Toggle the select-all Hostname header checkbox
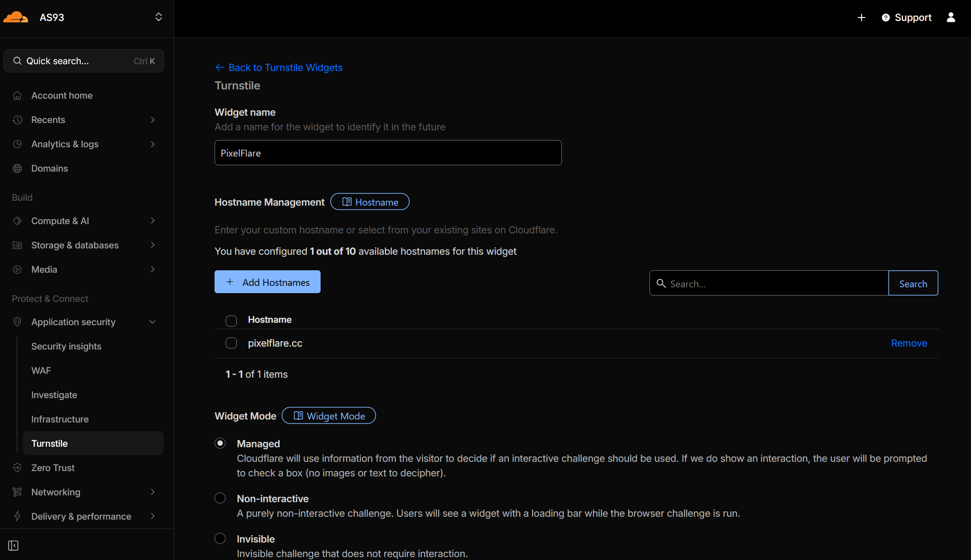 [231, 321]
